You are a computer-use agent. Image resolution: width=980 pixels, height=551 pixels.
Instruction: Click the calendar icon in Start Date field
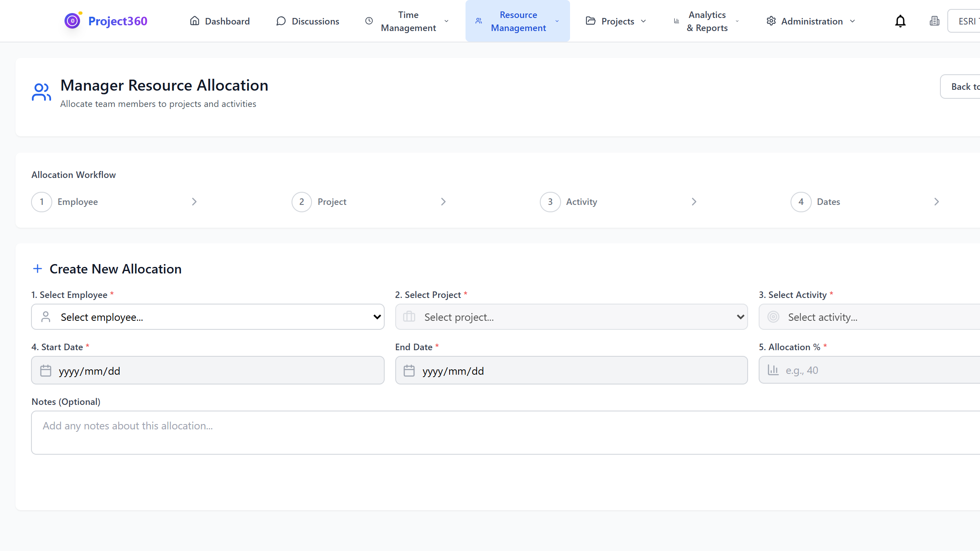click(46, 370)
